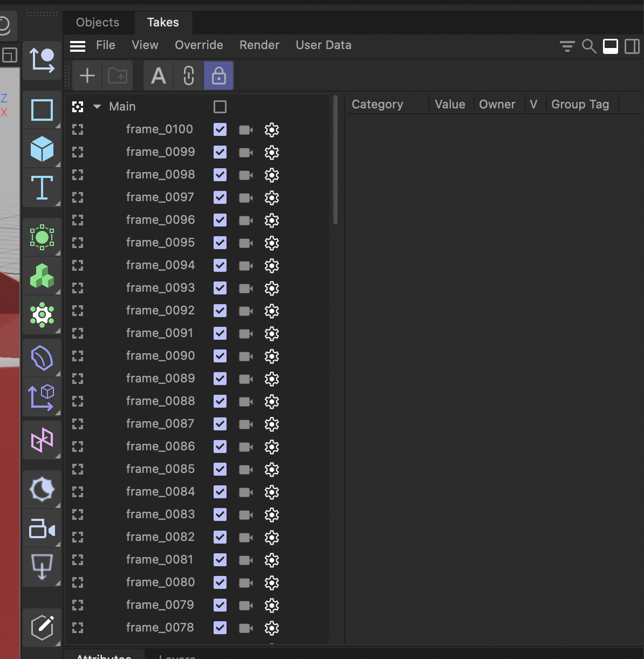
Task: Select the Pen sketch icon at bottom toolbar
Action: 42,627
